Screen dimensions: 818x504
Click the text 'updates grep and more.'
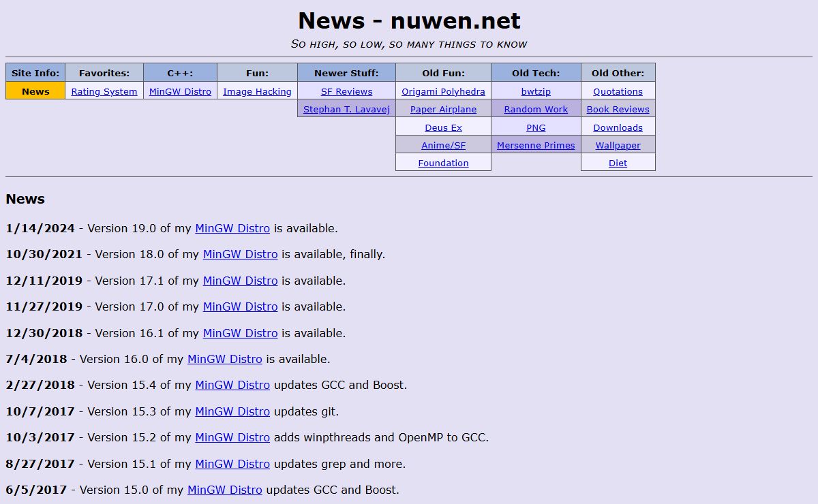click(x=339, y=464)
